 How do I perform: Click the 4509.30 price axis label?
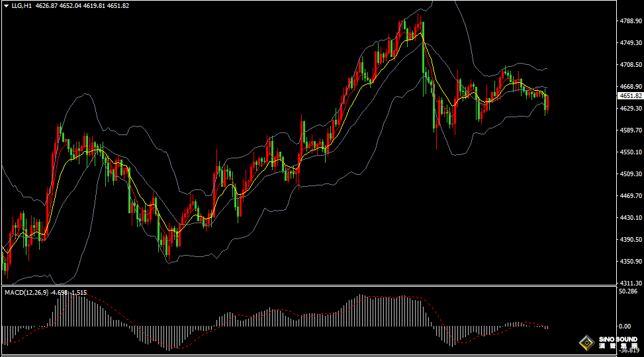(631, 174)
